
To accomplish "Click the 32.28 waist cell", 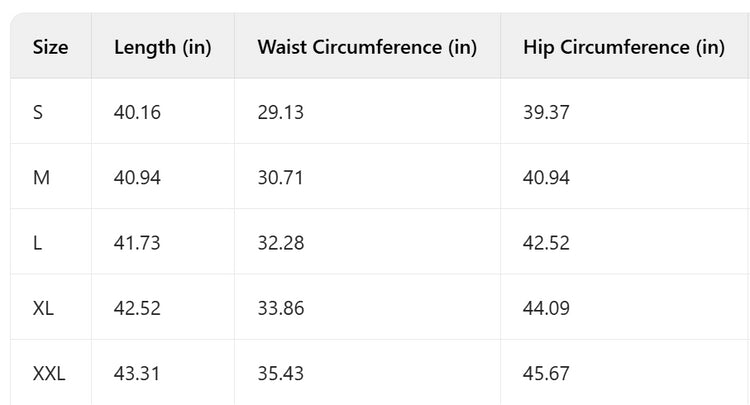I will pyautogui.click(x=280, y=243).
